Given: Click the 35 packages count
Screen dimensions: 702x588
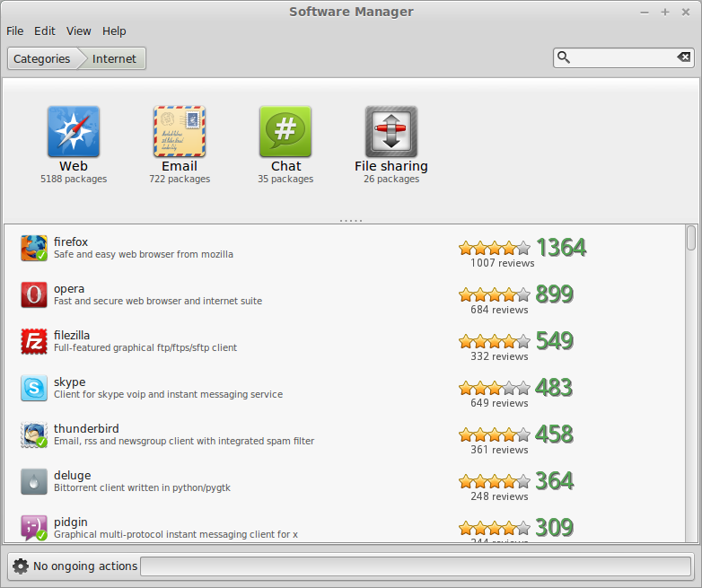Looking at the screenshot, I should click(285, 180).
